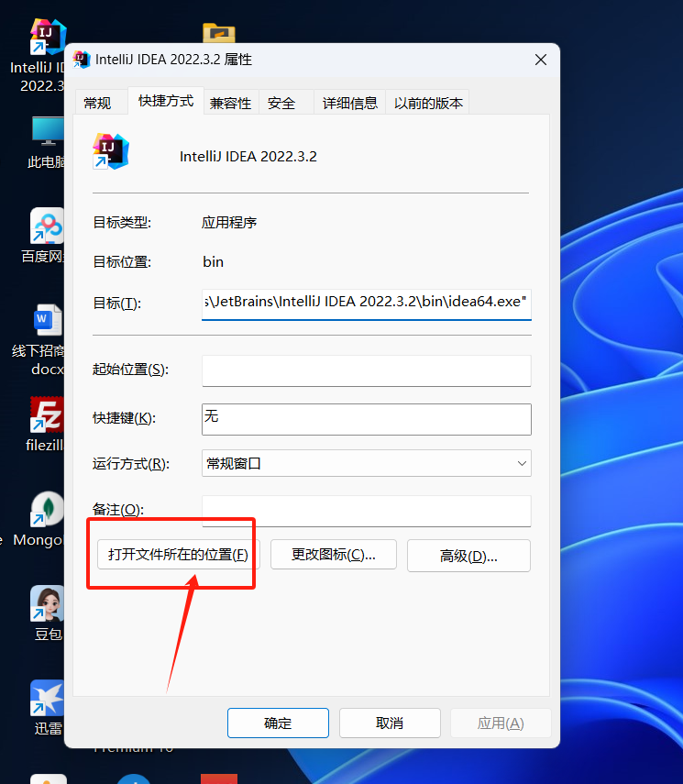Viewport: 683px width, 784px height.
Task: Click IntelliJ icon in dialog title bar
Action: click(x=82, y=60)
